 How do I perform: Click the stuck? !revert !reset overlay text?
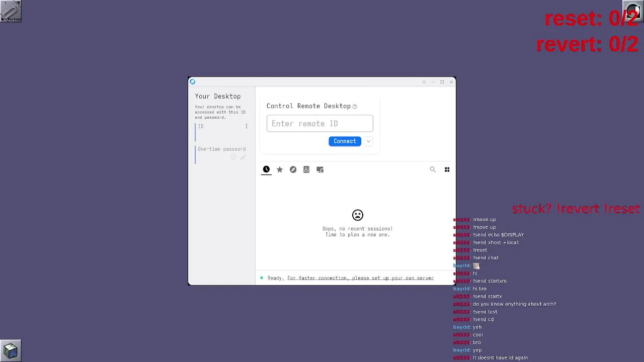pyautogui.click(x=576, y=209)
